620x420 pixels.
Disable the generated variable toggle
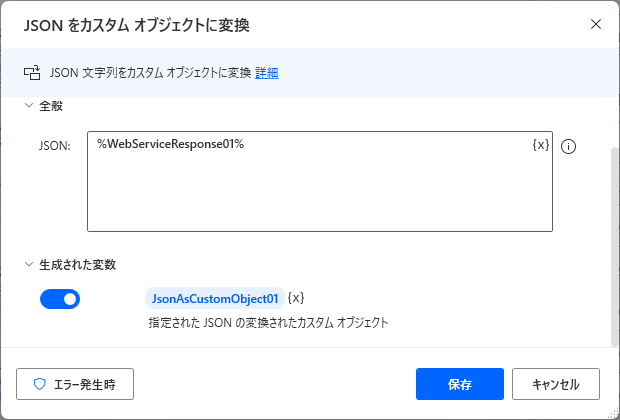coord(60,299)
